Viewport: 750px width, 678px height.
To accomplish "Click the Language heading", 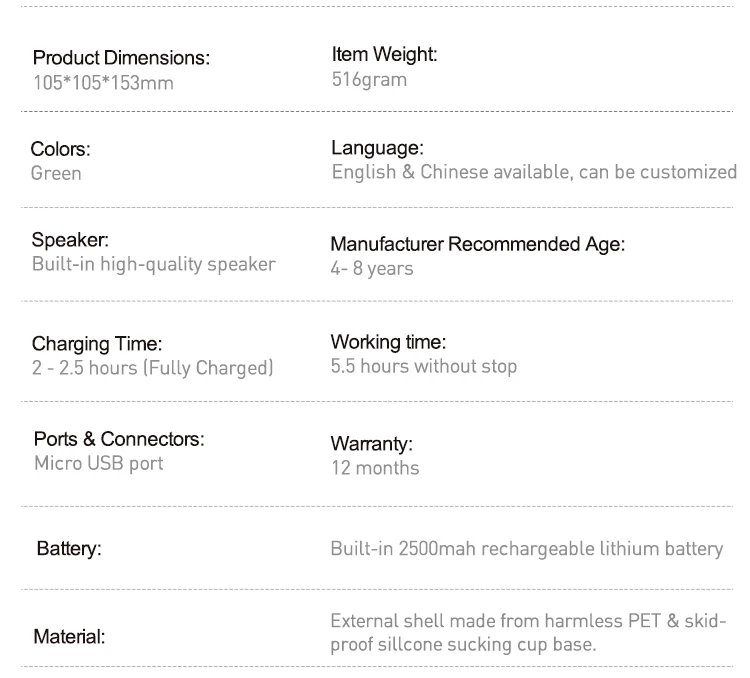I will tap(377, 148).
